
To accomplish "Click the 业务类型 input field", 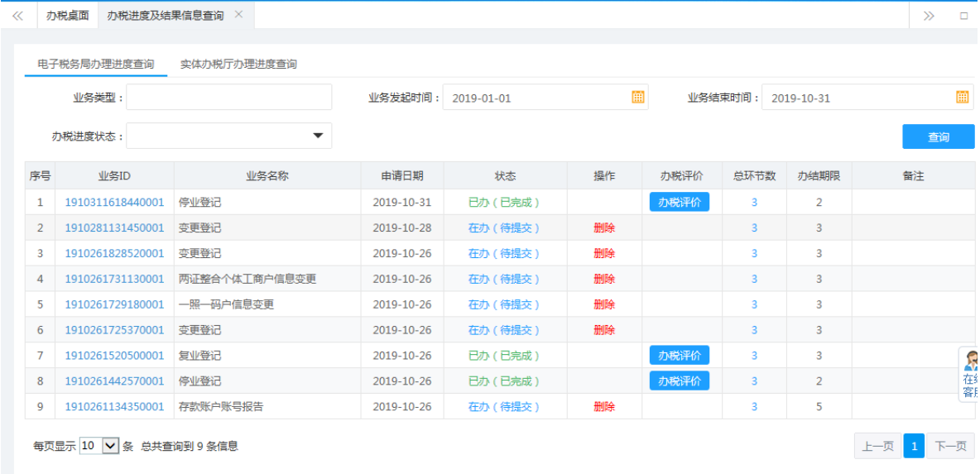I will [x=228, y=97].
